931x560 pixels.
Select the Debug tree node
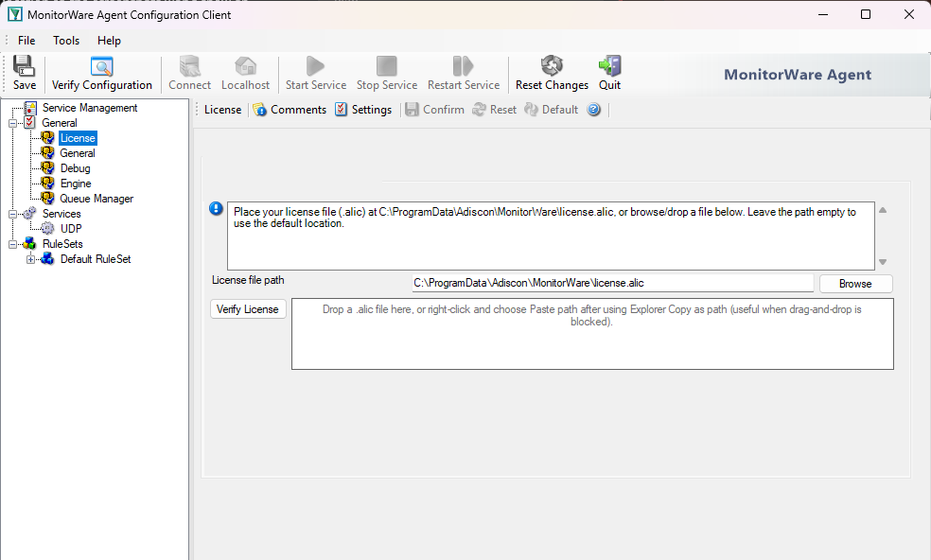(75, 168)
